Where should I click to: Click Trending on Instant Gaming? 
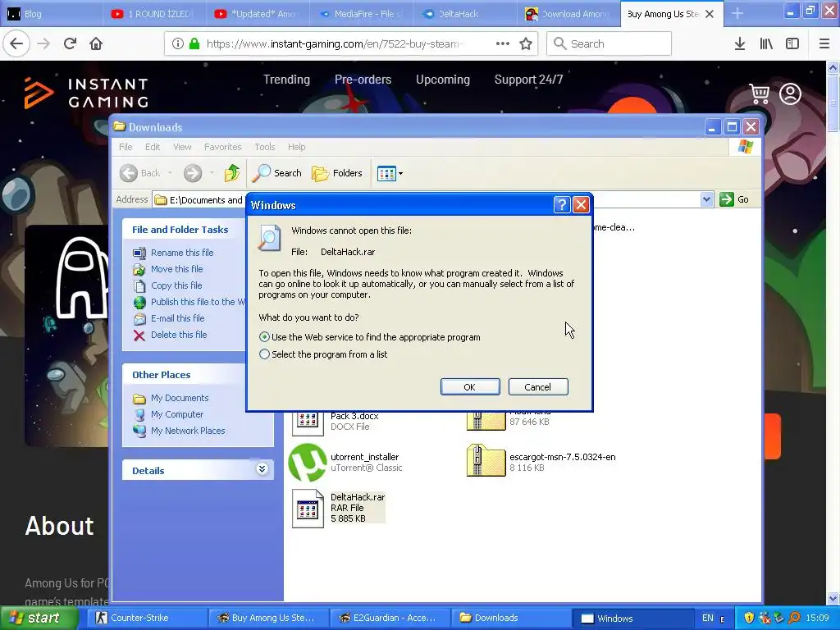(x=286, y=80)
